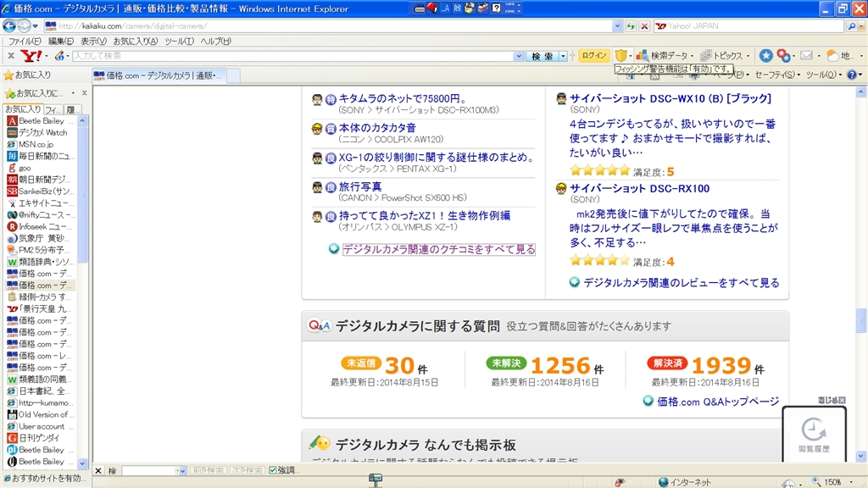The image size is (868, 488).
Task: Open お気に入り favorites star button
Action: click(x=27, y=75)
